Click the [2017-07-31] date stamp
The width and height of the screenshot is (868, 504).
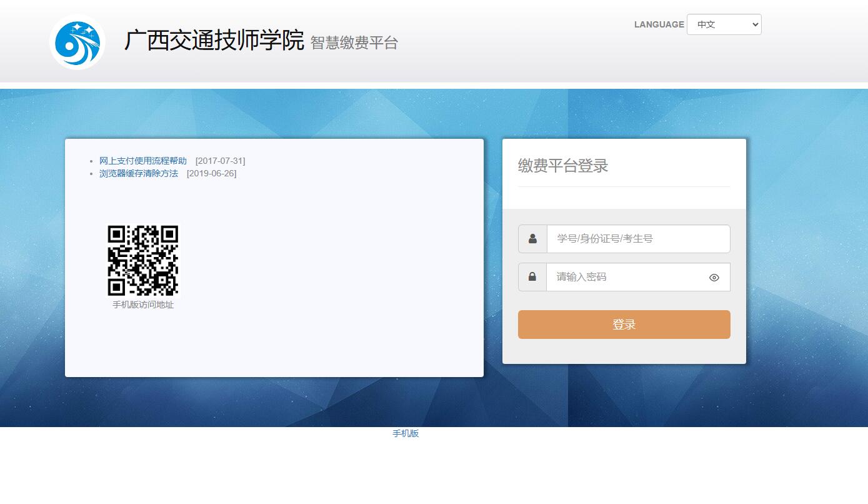[x=220, y=161]
